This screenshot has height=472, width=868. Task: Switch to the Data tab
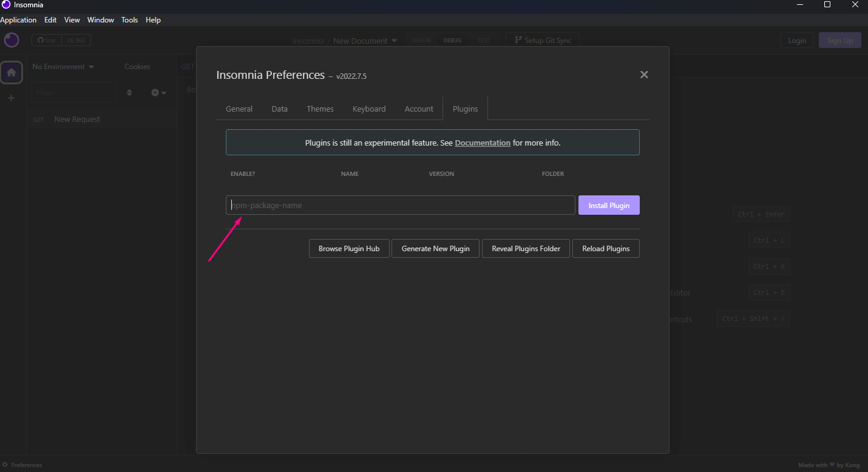(x=280, y=109)
